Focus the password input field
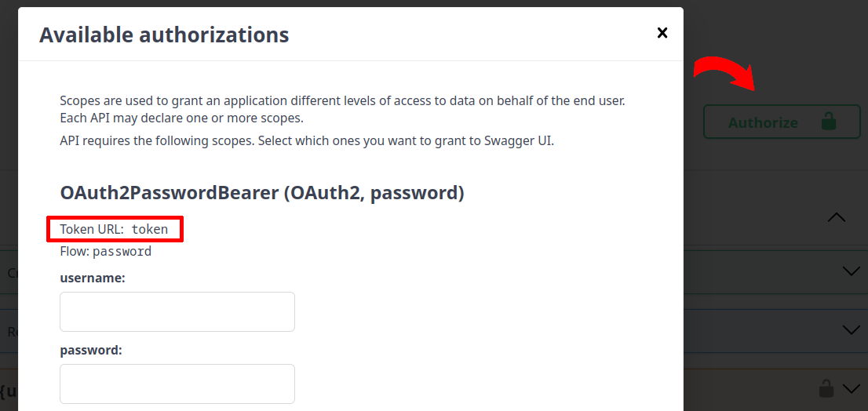 [177, 384]
